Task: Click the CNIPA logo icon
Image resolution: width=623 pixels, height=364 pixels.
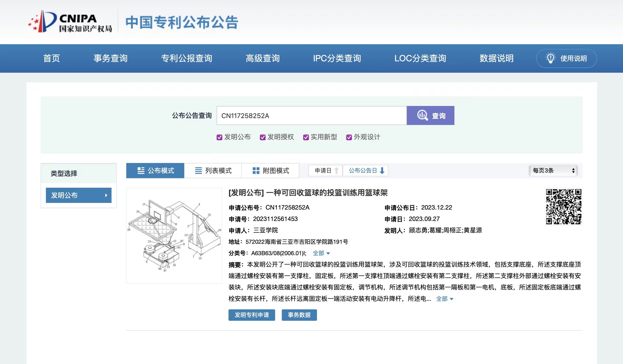Action: tap(43, 21)
